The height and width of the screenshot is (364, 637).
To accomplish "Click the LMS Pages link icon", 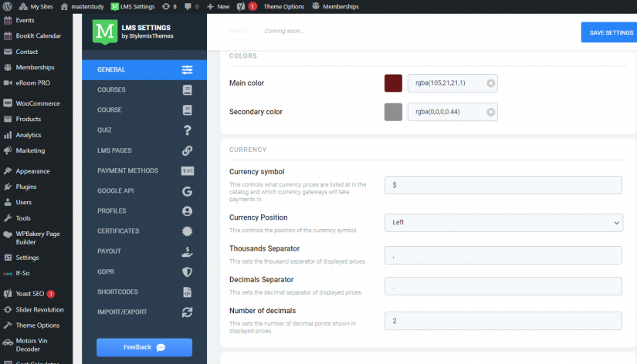I will coord(187,150).
